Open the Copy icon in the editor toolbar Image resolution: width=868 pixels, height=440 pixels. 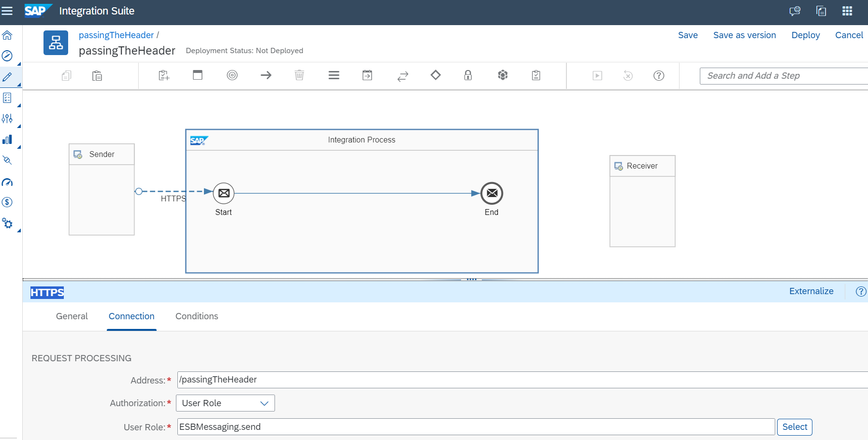[66, 76]
